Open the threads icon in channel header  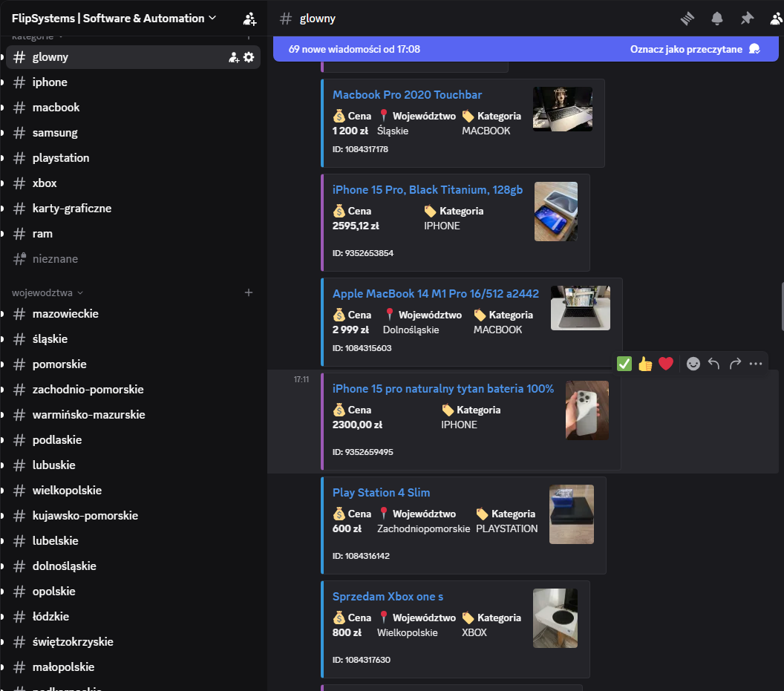click(687, 19)
